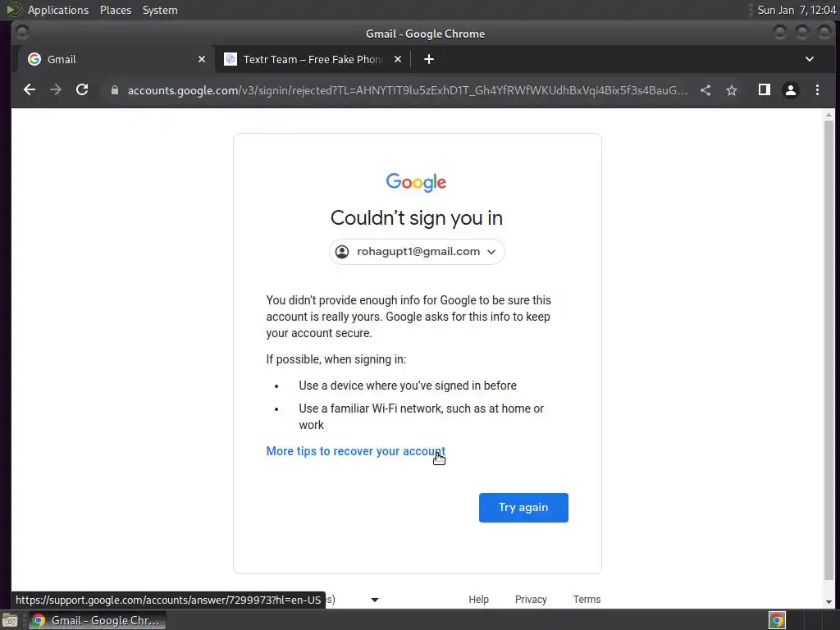Open the Terms footer link
This screenshot has height=630, width=840.
point(587,600)
